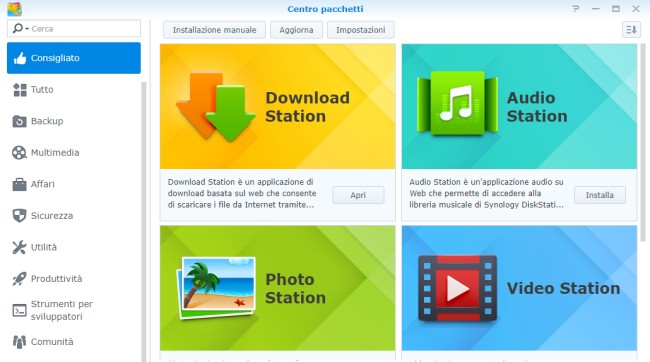Open the Consigliato category

click(74, 58)
